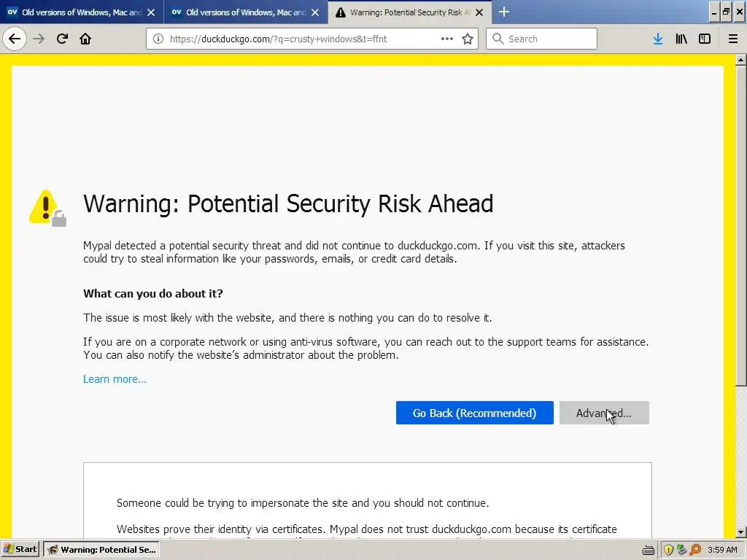Switch to first Old versions of Windows tab
747x560 pixels.
[82, 12]
